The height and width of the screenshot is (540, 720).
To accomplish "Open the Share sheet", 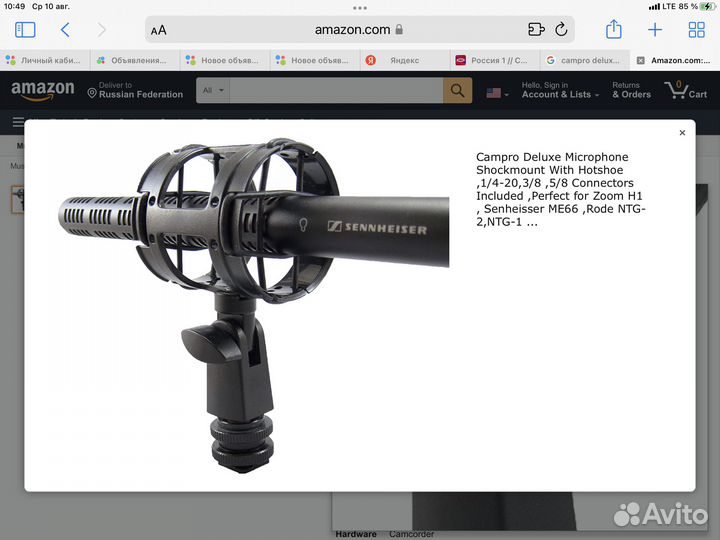I will pyautogui.click(x=613, y=30).
